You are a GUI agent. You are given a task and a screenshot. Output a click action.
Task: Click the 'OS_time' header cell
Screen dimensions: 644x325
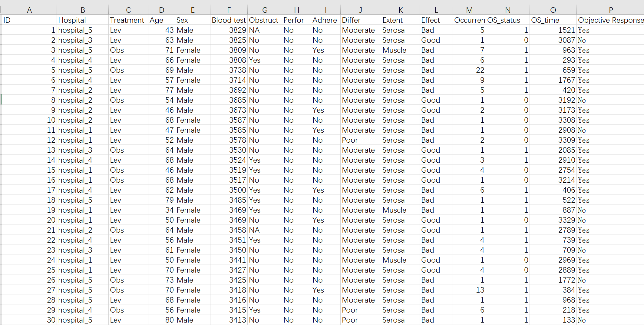[x=553, y=20]
